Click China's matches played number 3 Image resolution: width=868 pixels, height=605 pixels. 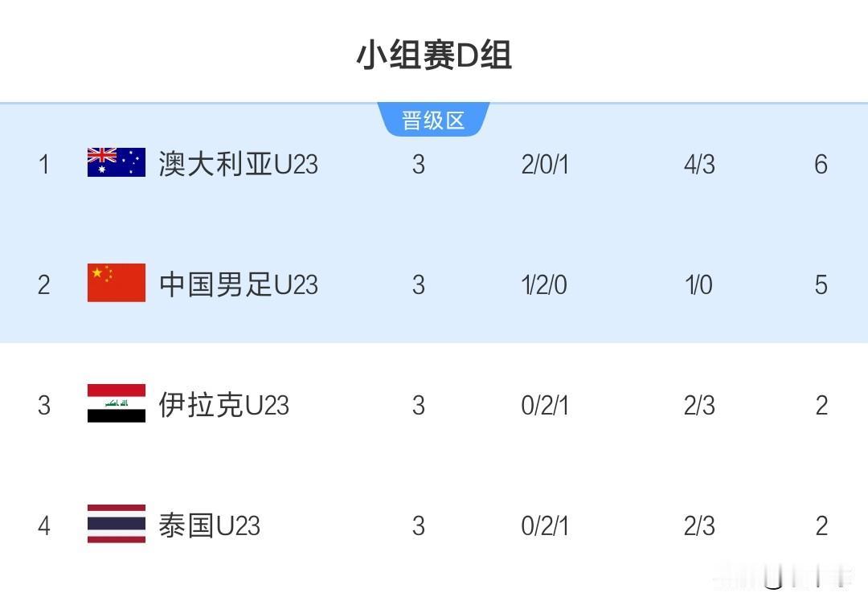tap(418, 284)
